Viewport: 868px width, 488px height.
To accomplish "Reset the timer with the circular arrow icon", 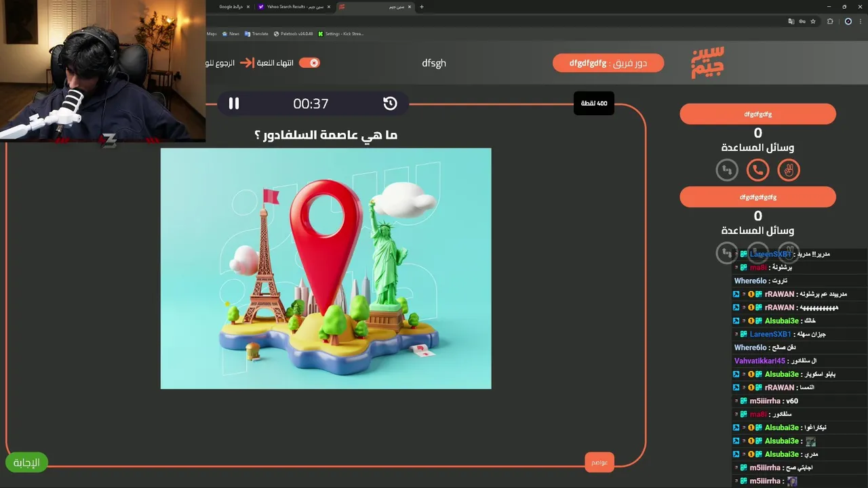I will click(x=390, y=103).
